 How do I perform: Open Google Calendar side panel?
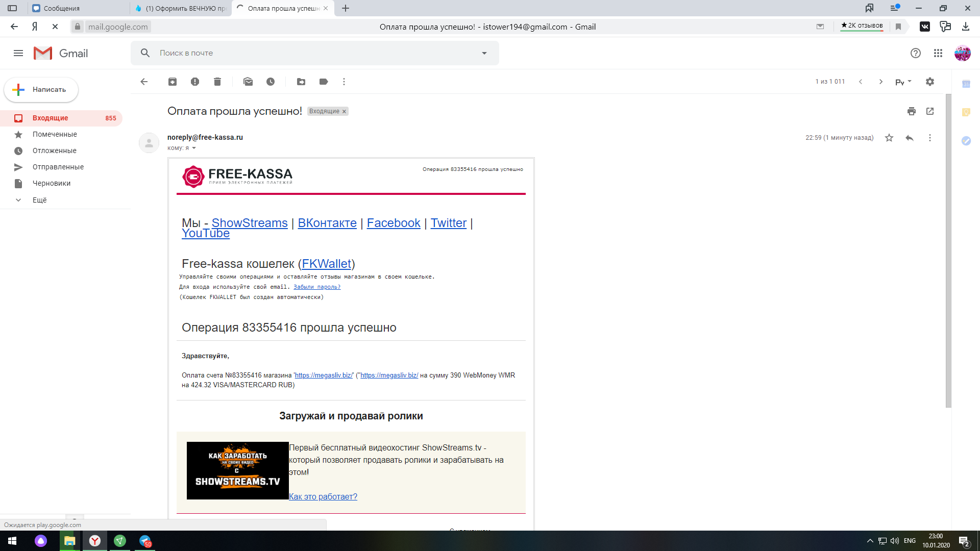point(966,84)
